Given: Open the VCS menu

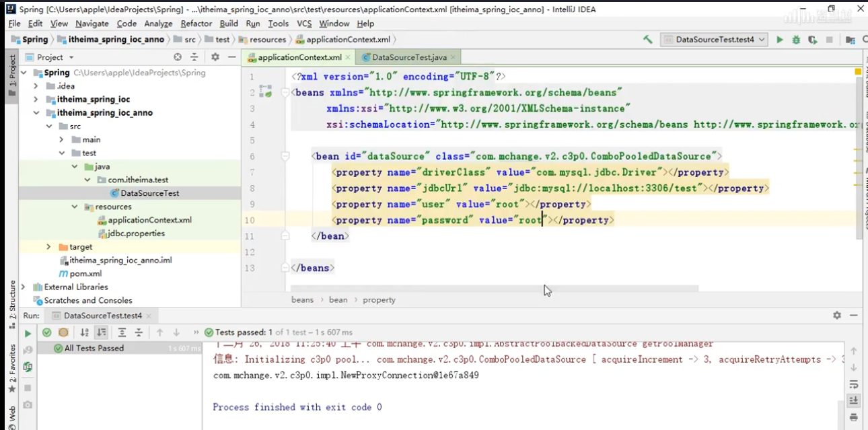Looking at the screenshot, I should [x=304, y=24].
